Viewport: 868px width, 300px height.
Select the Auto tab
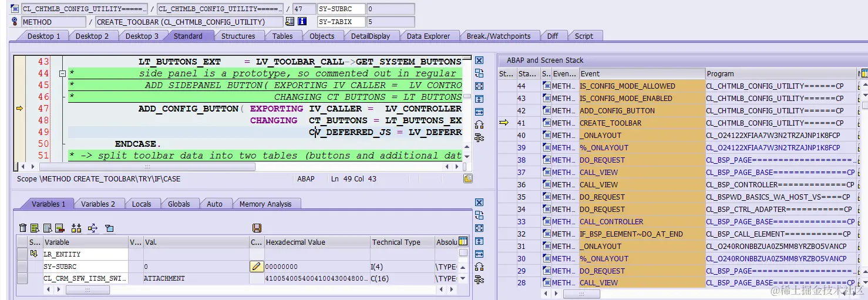click(214, 204)
